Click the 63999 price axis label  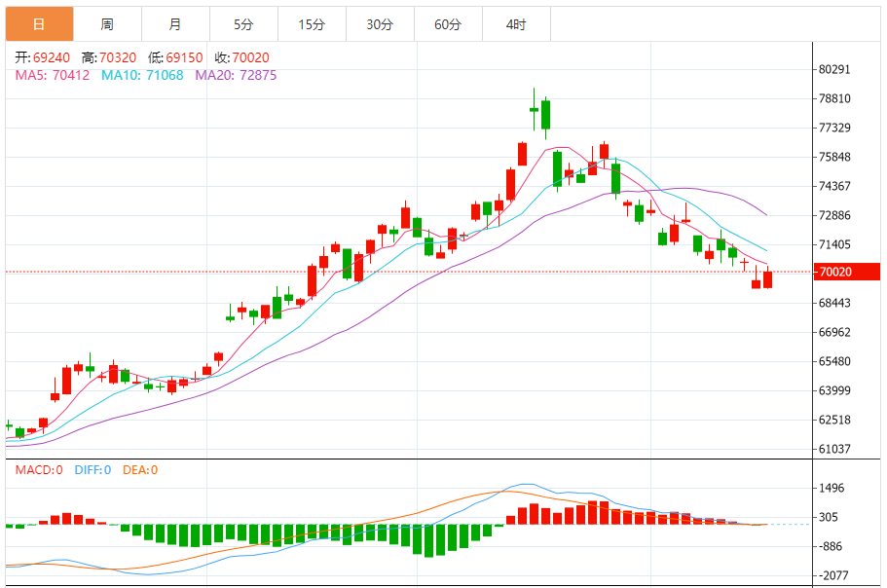835,390
